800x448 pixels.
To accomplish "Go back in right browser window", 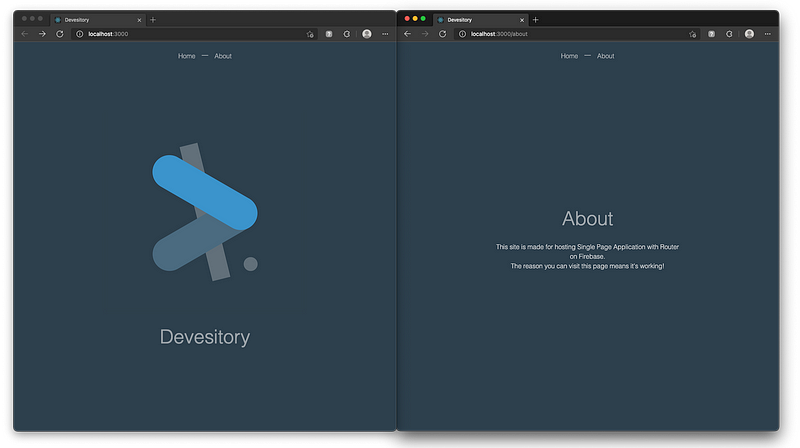I will [407, 34].
